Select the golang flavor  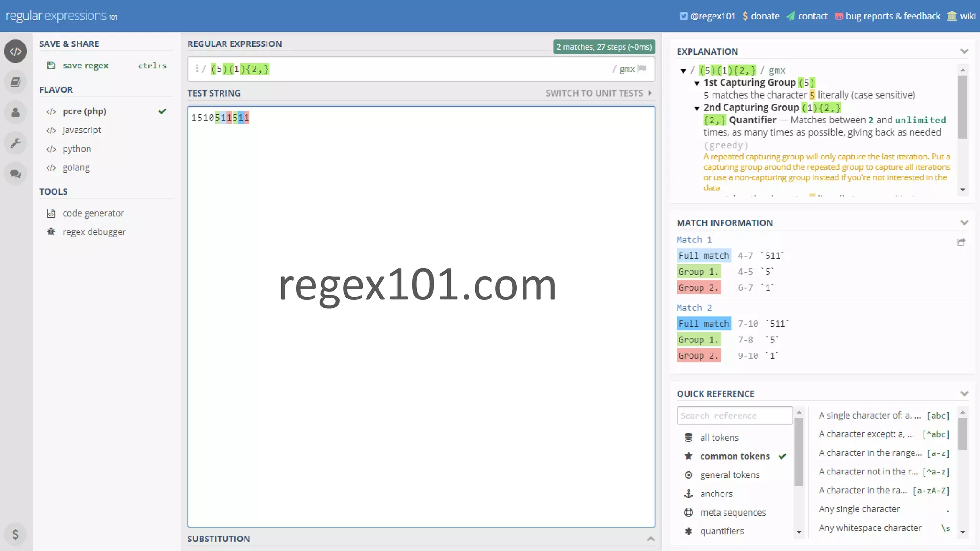point(76,167)
